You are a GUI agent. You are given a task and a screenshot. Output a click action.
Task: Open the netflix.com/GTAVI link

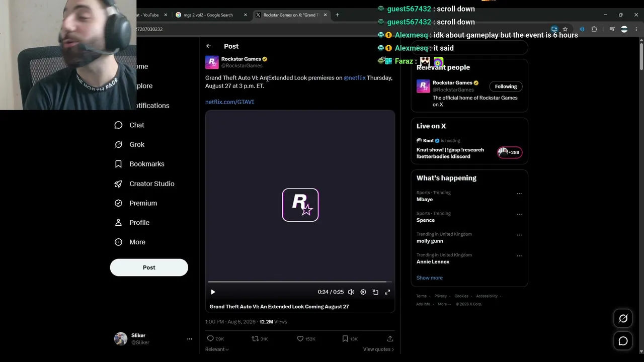coord(229,102)
